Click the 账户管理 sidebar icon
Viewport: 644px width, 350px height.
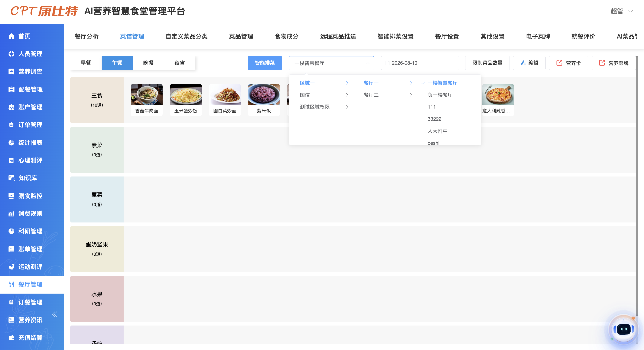point(11,107)
